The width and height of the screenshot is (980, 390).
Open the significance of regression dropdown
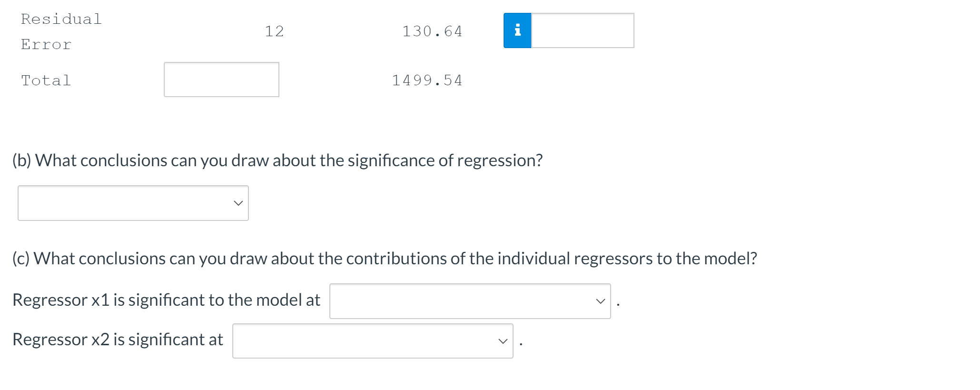tap(133, 203)
